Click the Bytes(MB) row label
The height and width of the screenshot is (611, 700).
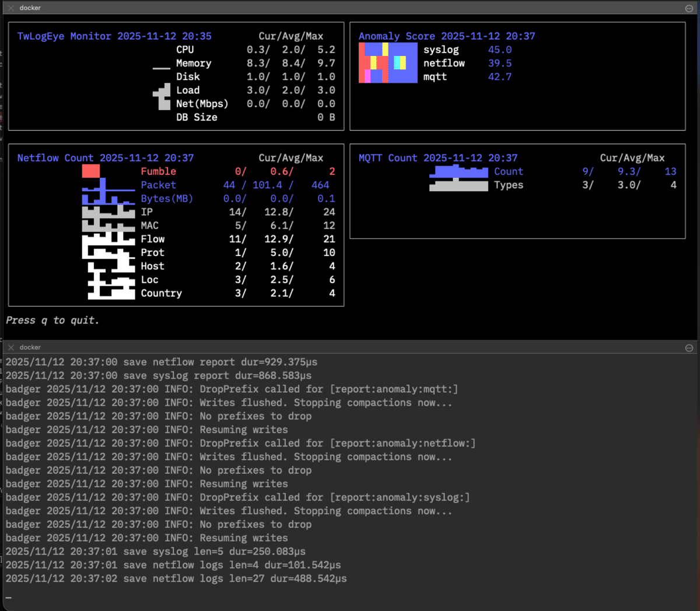167,198
